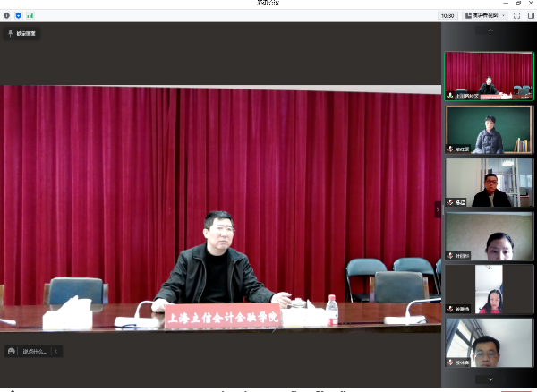Toggle the muted mic icon on the third participant thumbnail
537x392 pixels.
tap(451, 202)
